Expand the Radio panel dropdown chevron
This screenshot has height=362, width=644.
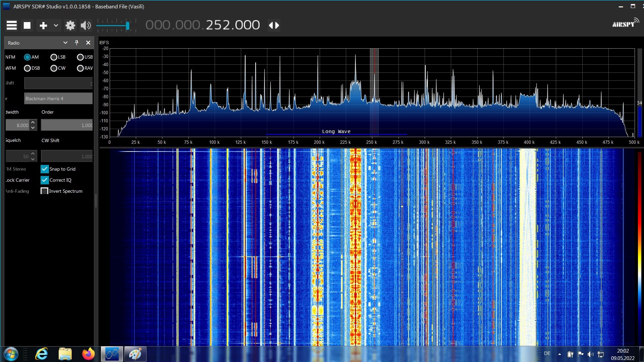click(65, 43)
